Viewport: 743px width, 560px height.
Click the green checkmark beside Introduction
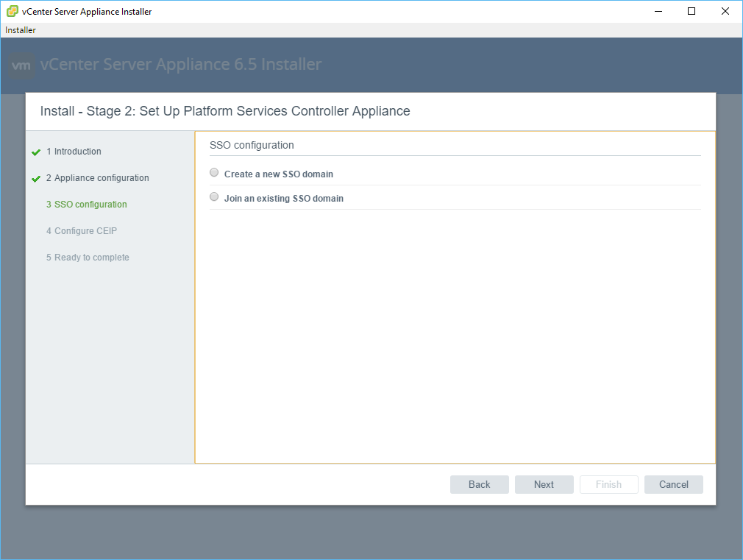36,152
